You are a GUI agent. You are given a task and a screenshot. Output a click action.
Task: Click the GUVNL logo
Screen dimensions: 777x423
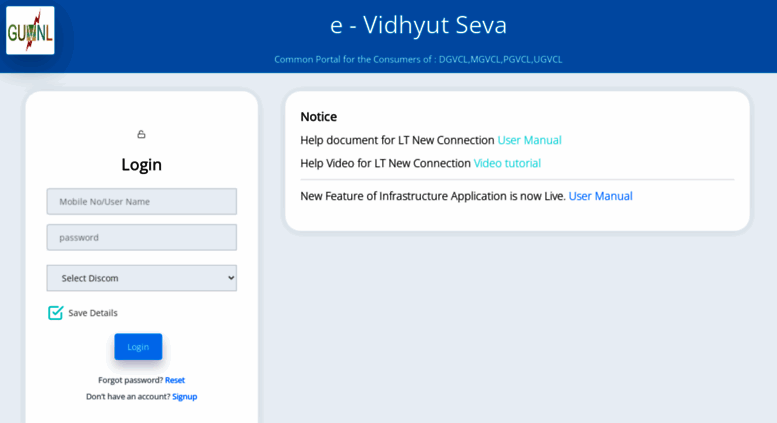(x=30, y=30)
